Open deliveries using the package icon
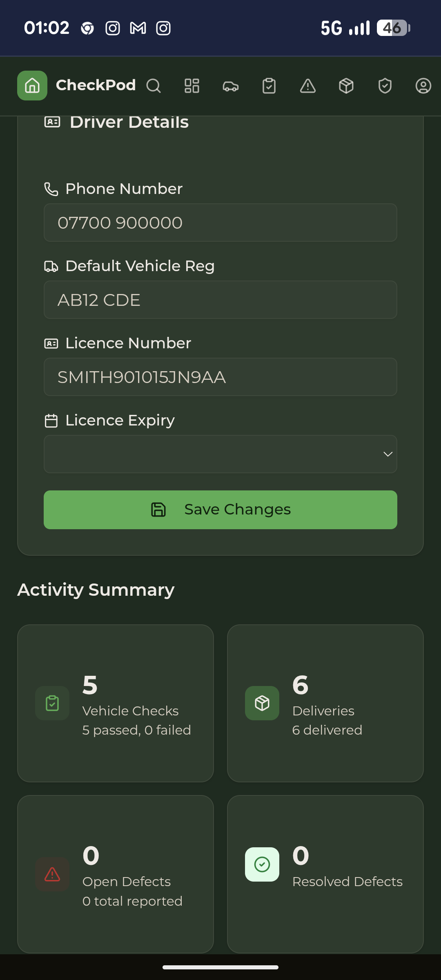 (346, 86)
